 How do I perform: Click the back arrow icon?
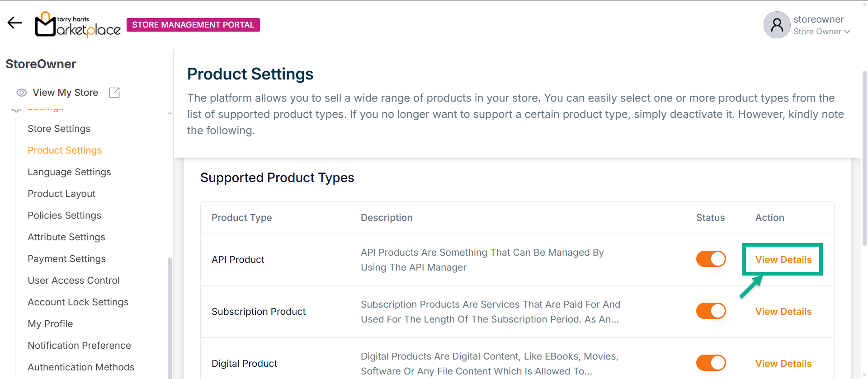[x=14, y=23]
